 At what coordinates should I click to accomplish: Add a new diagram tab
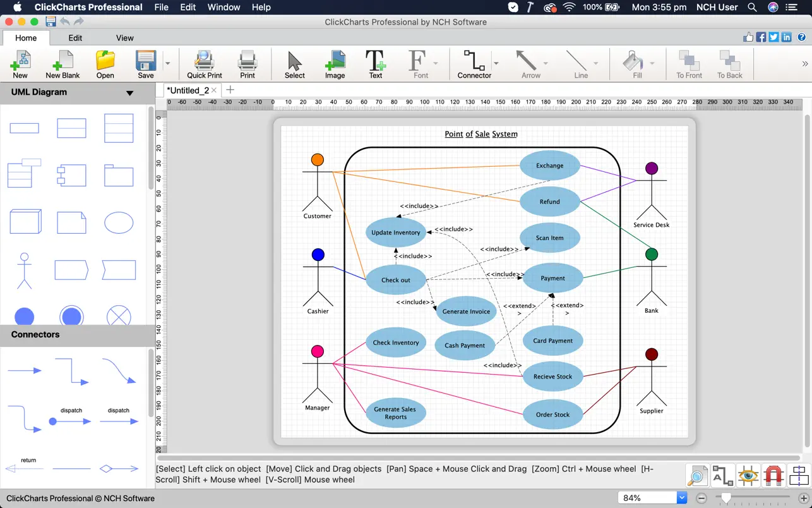click(230, 90)
